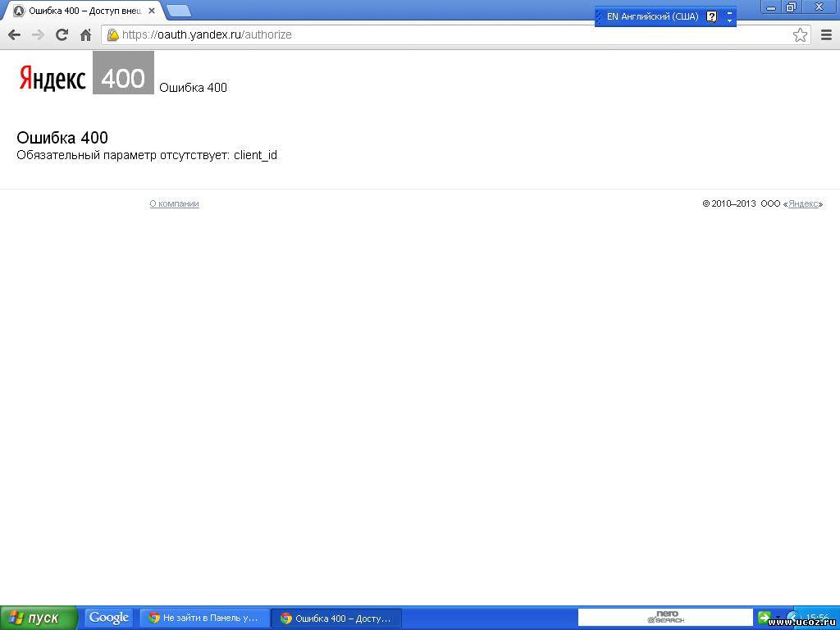Reload the Yandex error page

(62, 34)
